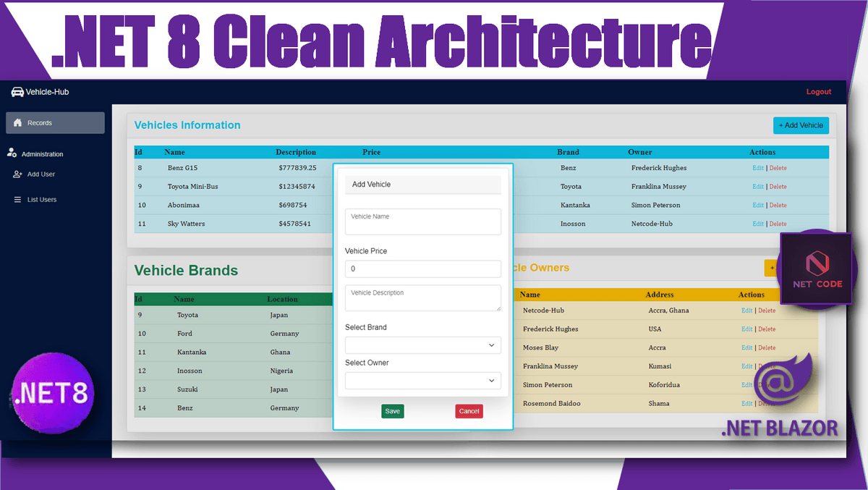Click Suzuki in the Vehicle Brands table
Image resolution: width=868 pixels, height=490 pixels.
point(187,389)
